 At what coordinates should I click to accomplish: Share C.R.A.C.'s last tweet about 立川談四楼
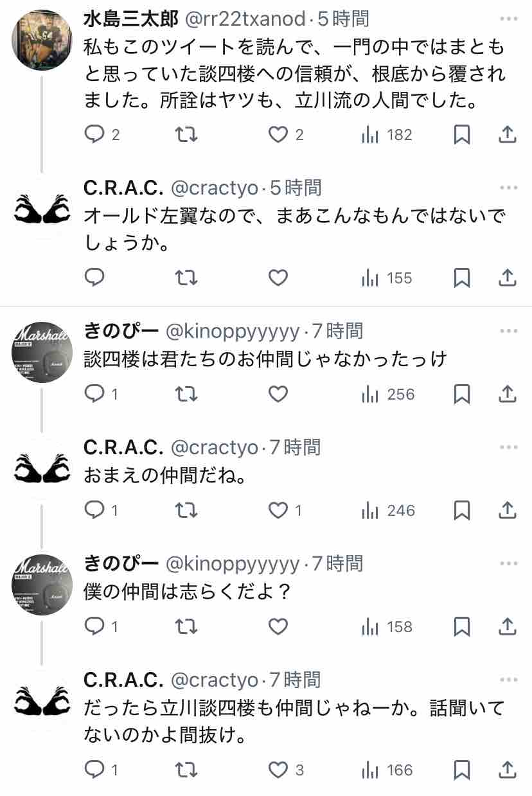507,769
